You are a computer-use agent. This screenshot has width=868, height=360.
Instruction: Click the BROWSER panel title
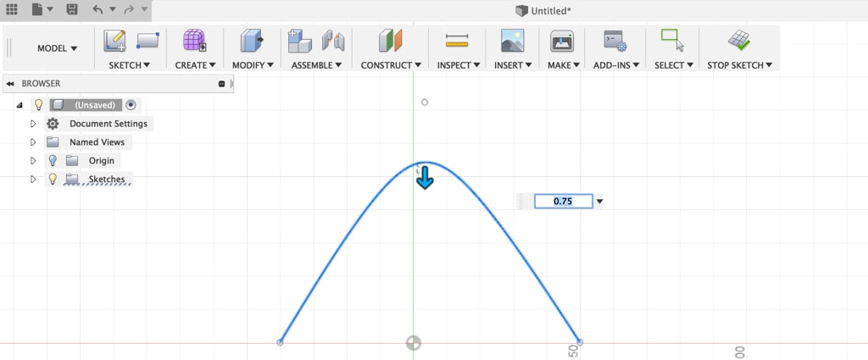[41, 84]
